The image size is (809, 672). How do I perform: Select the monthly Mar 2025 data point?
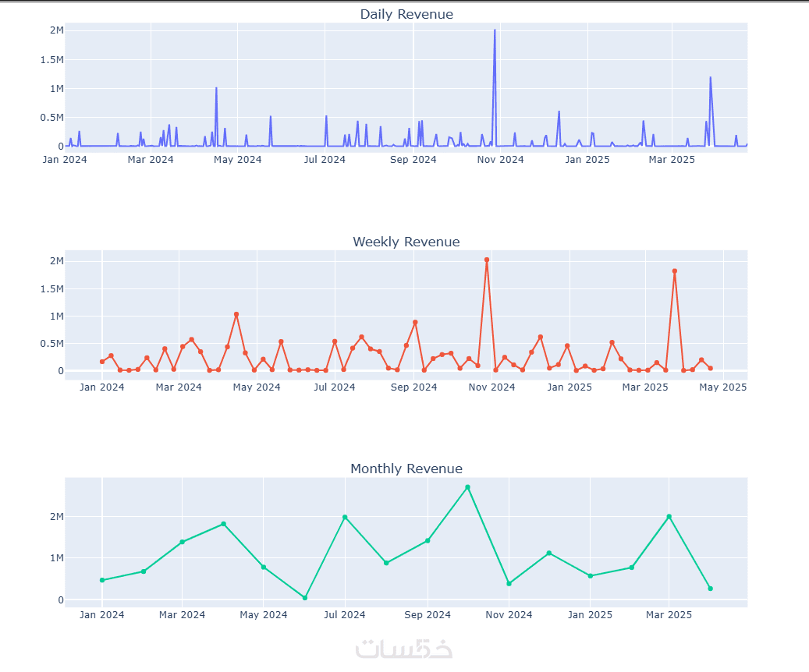[669, 517]
